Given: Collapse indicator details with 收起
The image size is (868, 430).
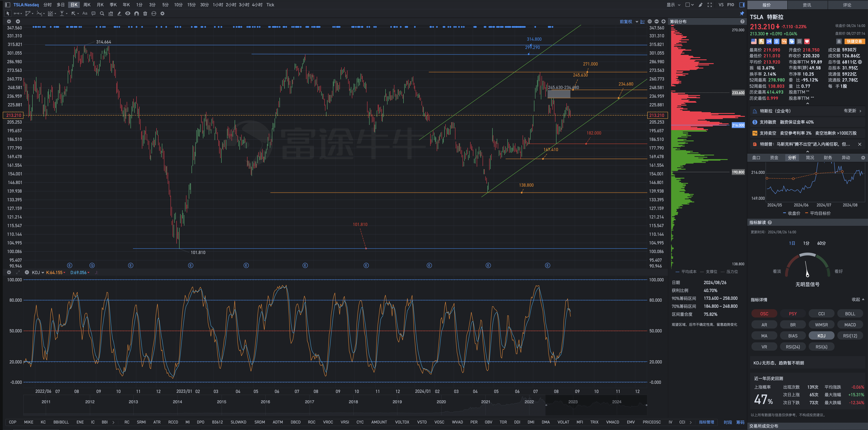Looking at the screenshot, I should point(858,300).
